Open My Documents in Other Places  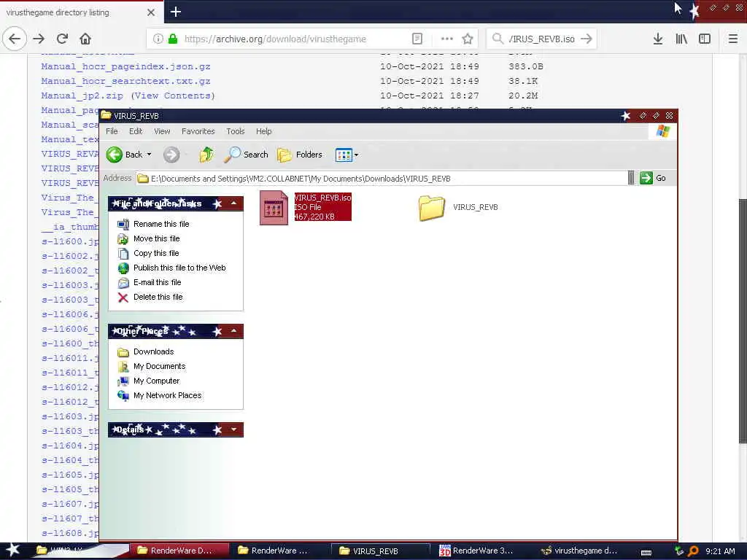[159, 366]
